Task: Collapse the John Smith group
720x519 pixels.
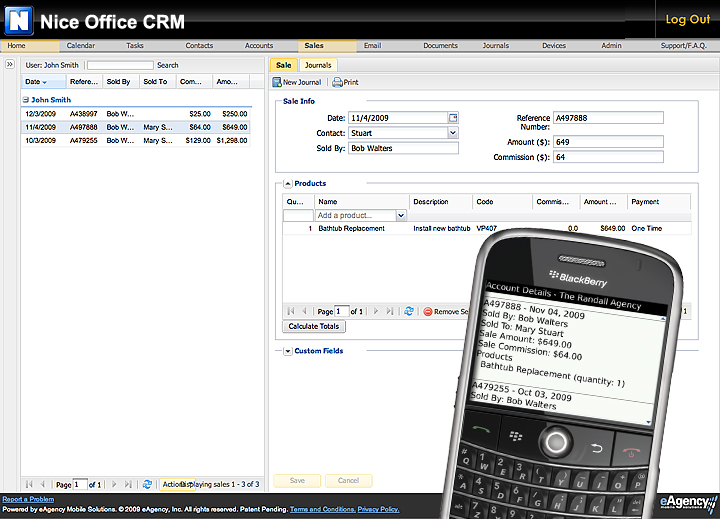Action: pyautogui.click(x=26, y=100)
